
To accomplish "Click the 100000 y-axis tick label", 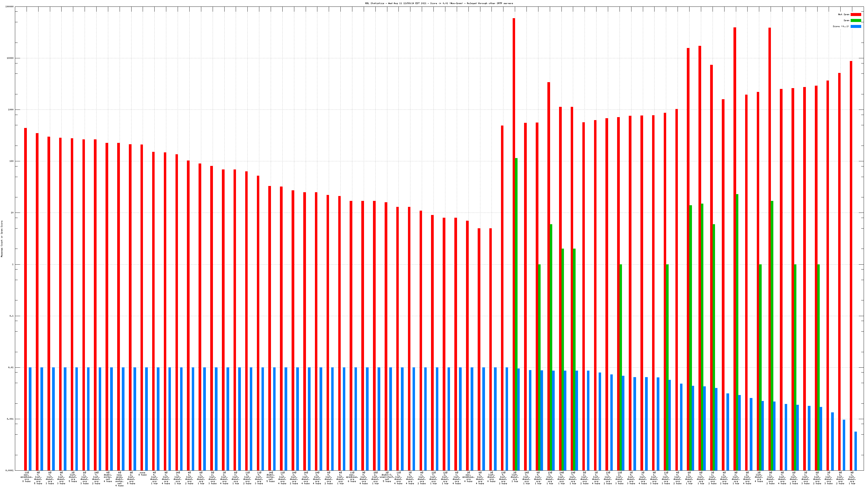I will click(x=10, y=7).
